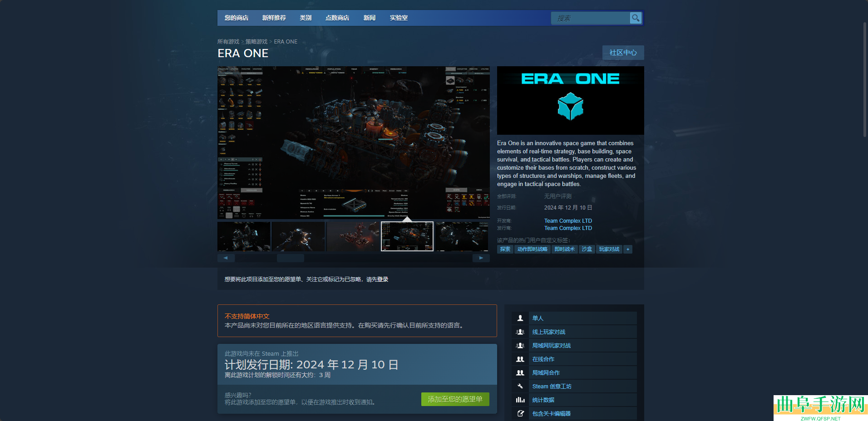Open Steam 创意工坊 feature link
868x421 pixels.
552,386
